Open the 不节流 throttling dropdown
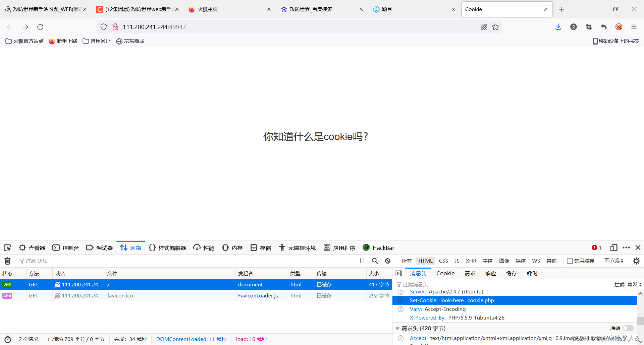The width and height of the screenshot is (644, 345). pos(613,261)
